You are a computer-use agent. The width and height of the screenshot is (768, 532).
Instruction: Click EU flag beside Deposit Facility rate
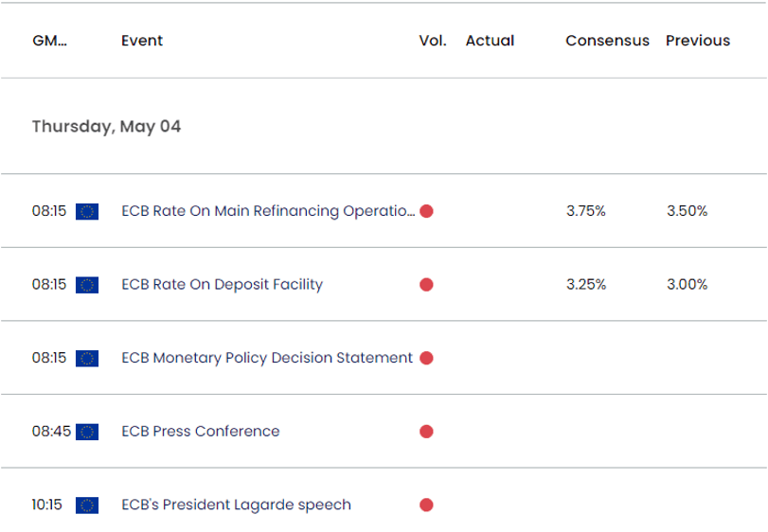pos(88,285)
